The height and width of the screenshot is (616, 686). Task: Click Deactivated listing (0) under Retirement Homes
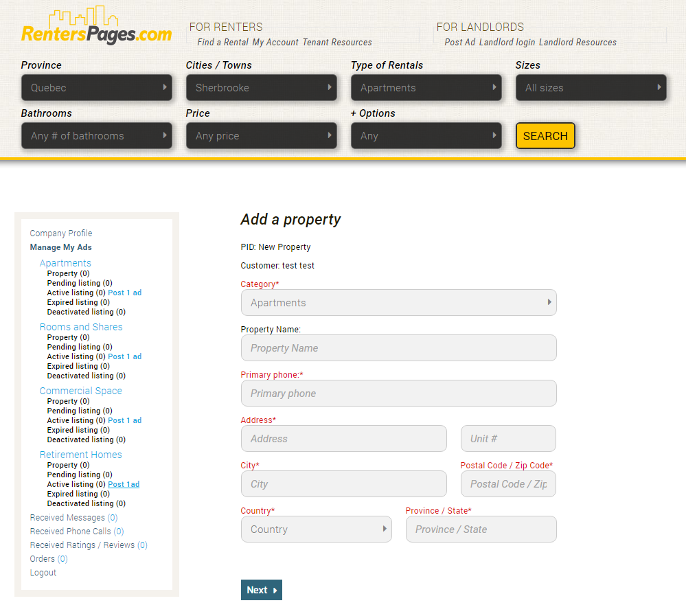[87, 503]
